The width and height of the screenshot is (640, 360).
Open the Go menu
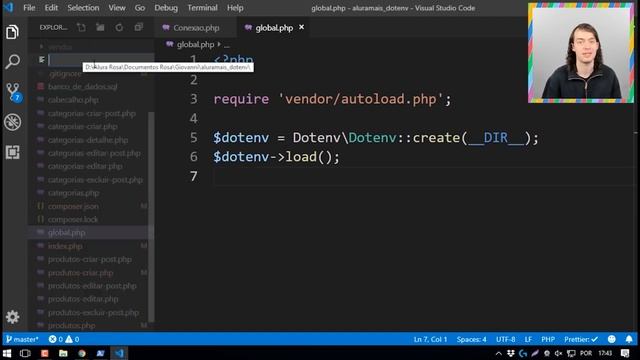pos(140,8)
